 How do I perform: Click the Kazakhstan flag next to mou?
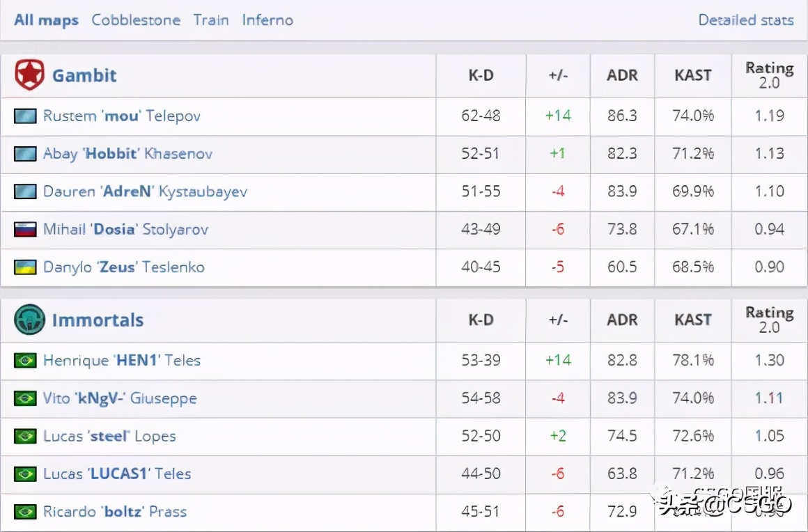coord(25,116)
